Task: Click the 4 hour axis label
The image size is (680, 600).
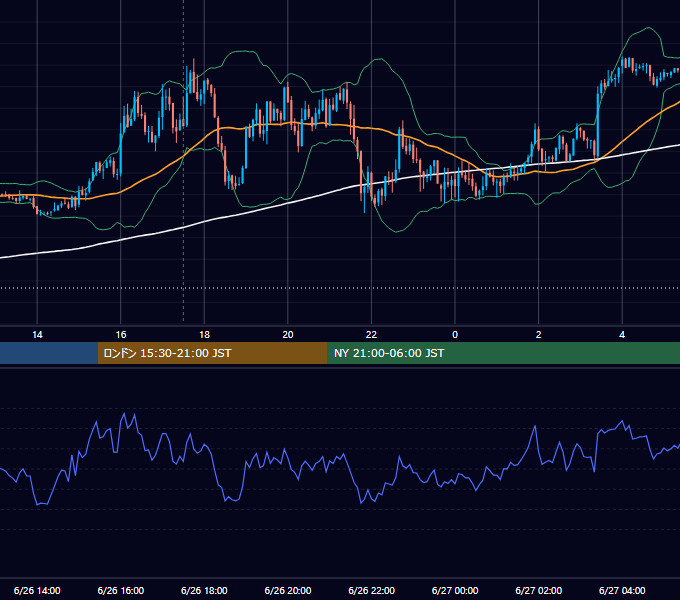Action: click(x=622, y=335)
